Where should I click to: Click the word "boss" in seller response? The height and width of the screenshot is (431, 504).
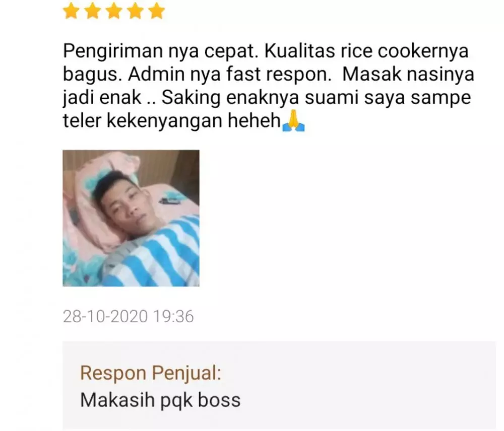[219, 400]
